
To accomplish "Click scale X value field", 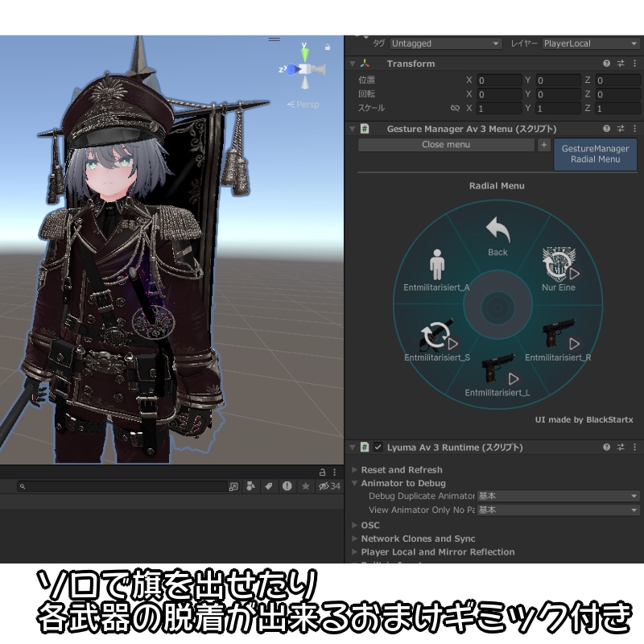I will tap(499, 109).
